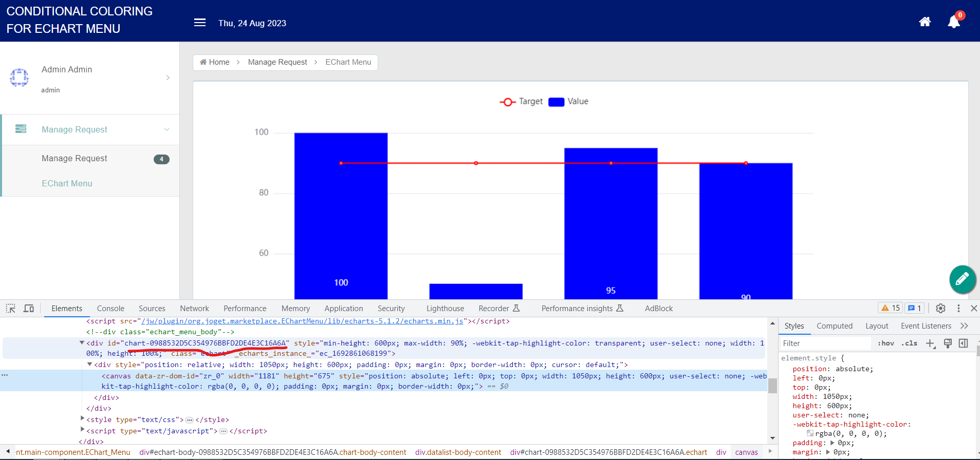Viewport: 980px width, 460px height.
Task: Click the DOM node ellipsis actions
Action: (x=5, y=375)
